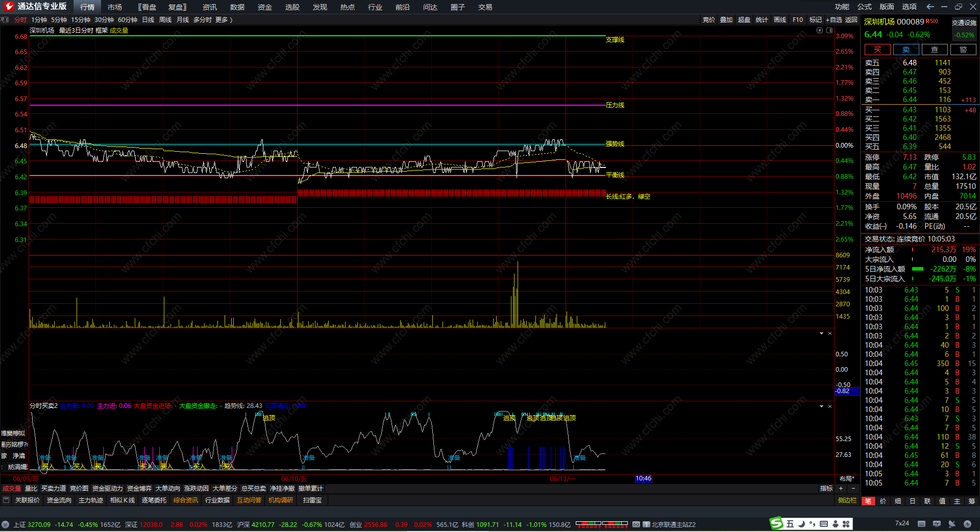980x532 pixels.
Task: Click the +自选 add to watchlist button
Action: (x=834, y=19)
